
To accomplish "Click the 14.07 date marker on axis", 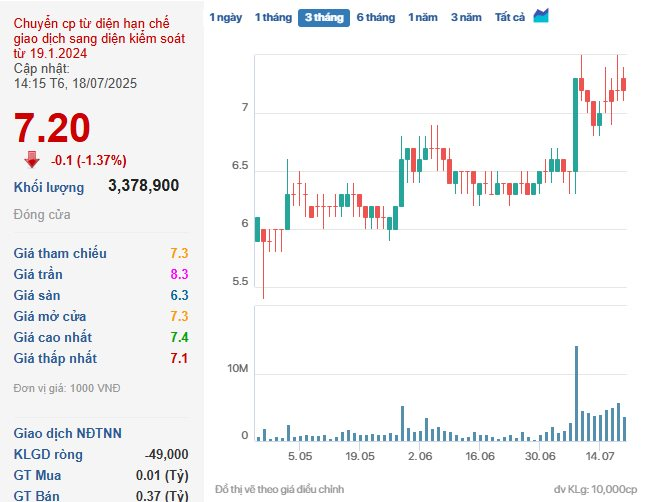I will pyautogui.click(x=600, y=456).
